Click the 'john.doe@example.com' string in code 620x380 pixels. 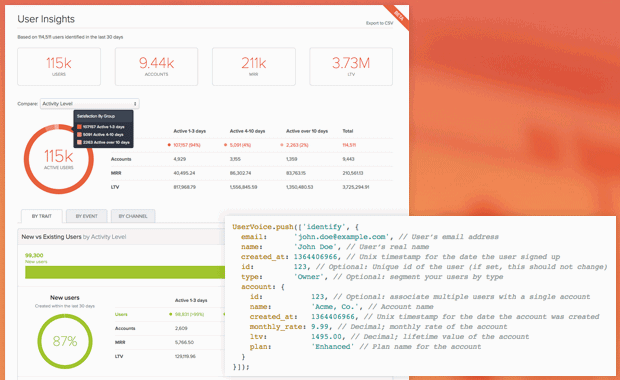tap(341, 237)
